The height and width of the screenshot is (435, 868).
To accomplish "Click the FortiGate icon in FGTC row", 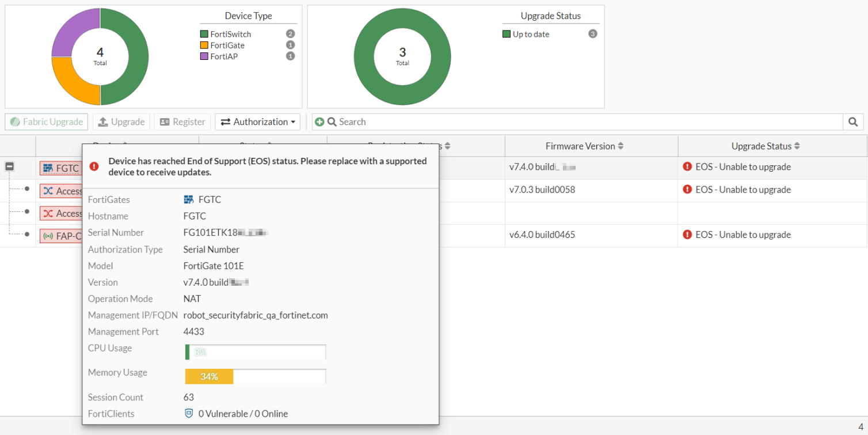I will click(x=48, y=168).
